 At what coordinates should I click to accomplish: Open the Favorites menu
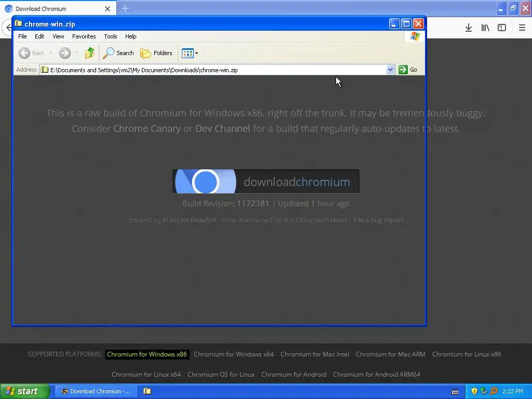[x=84, y=36]
